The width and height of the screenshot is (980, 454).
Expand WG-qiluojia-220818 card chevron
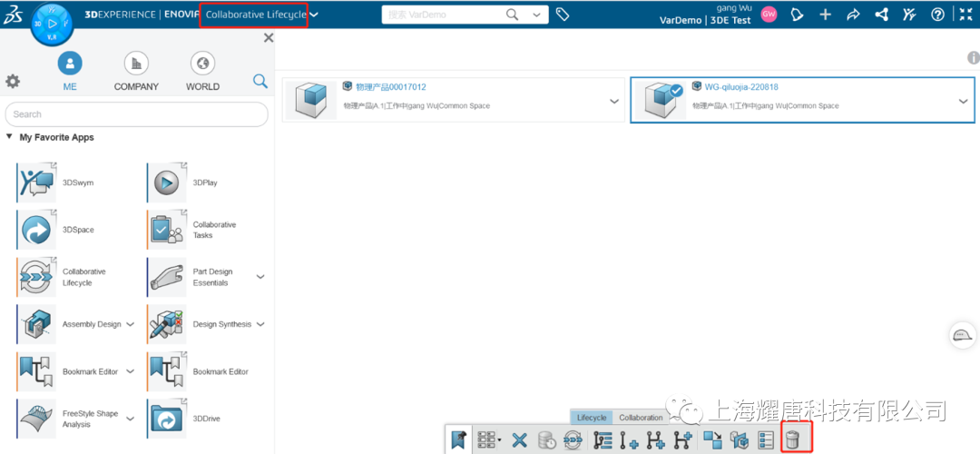click(x=963, y=102)
